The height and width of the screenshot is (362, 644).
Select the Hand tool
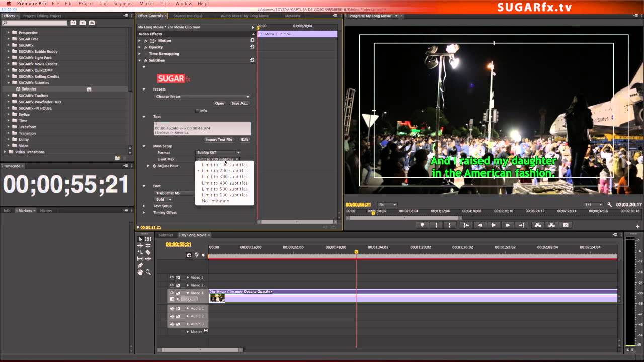click(x=140, y=272)
